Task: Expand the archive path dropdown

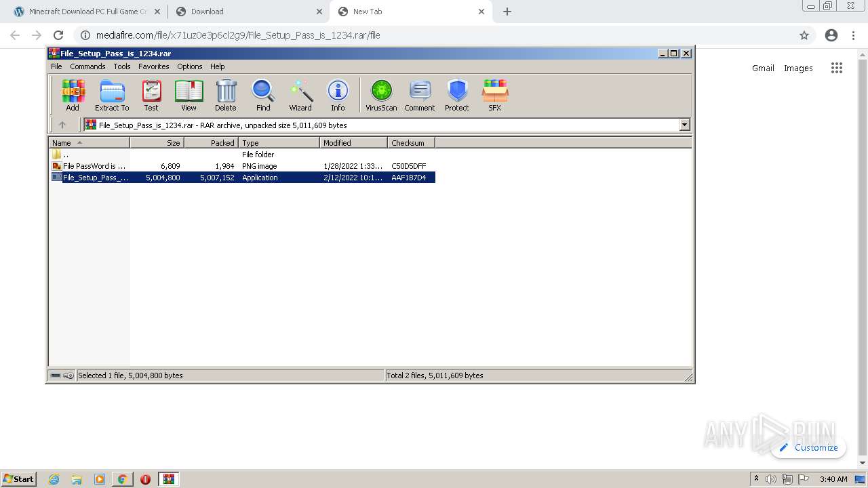Action: 684,125
